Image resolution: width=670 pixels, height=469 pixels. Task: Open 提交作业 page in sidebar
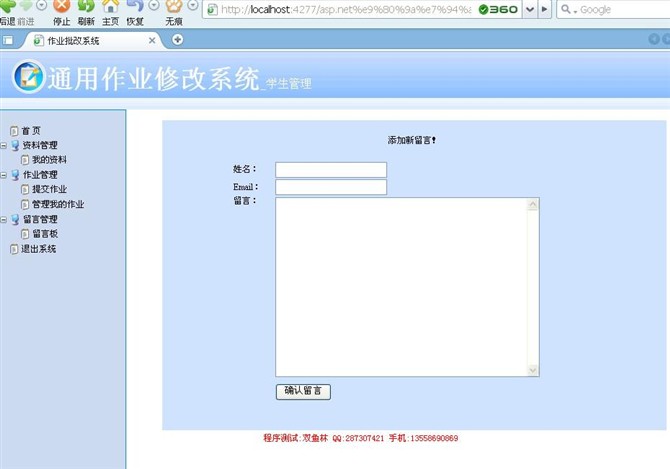(x=50, y=189)
